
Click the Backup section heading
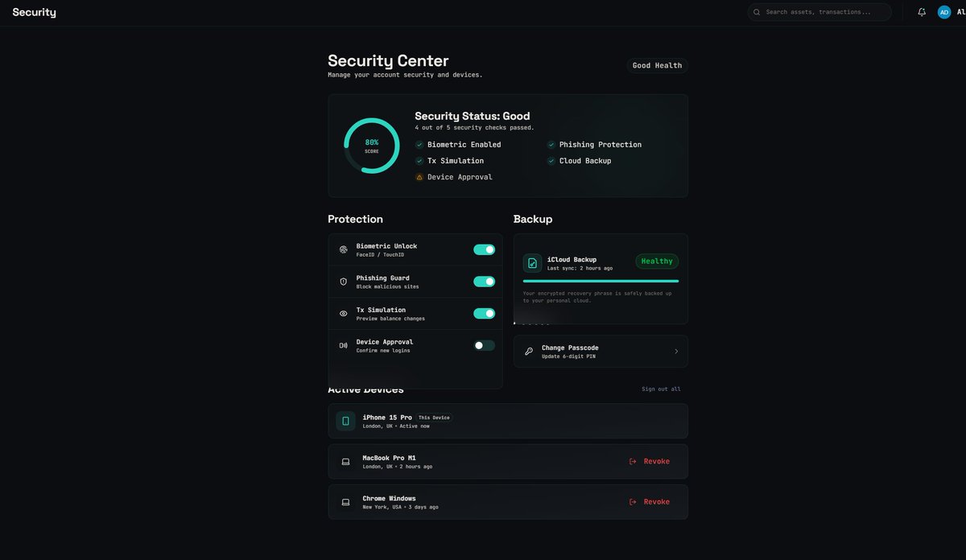click(533, 219)
